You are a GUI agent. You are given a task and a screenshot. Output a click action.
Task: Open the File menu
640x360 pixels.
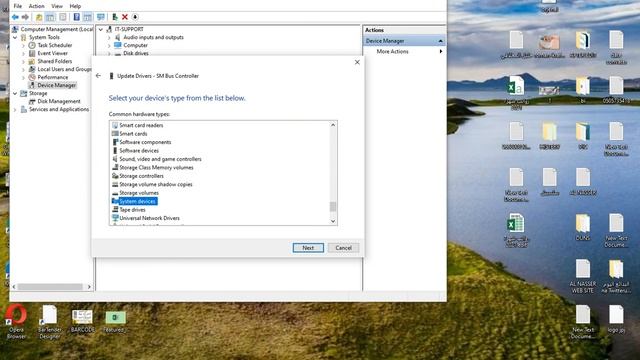point(18,6)
